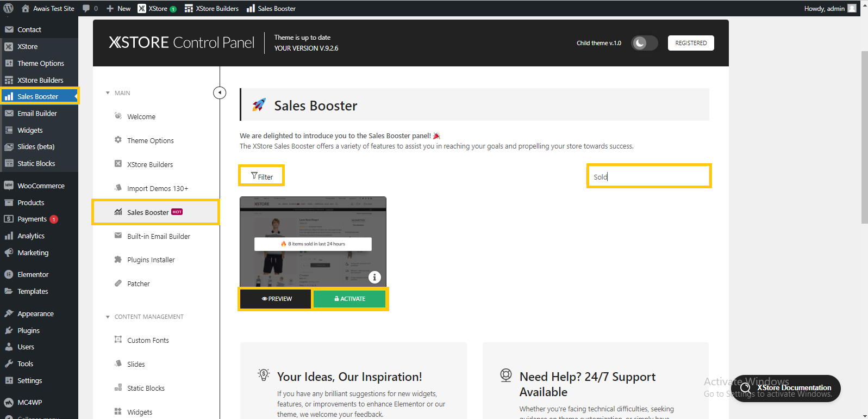This screenshot has width=868, height=419.
Task: Open Howdy admin account menu
Action: click(830, 8)
